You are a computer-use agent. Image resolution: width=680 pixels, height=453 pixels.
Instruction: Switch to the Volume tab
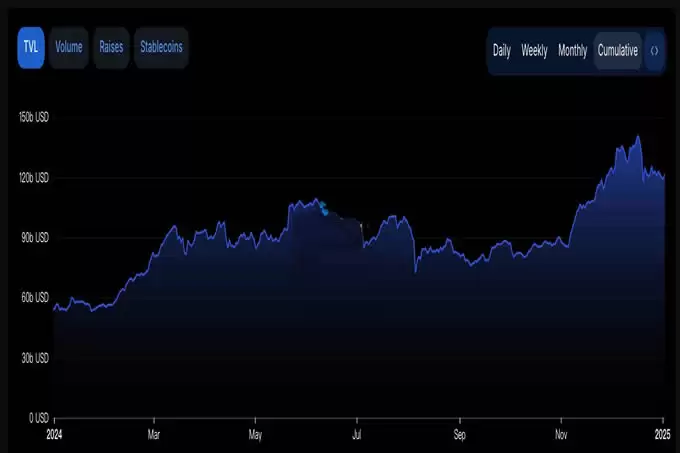pos(69,47)
